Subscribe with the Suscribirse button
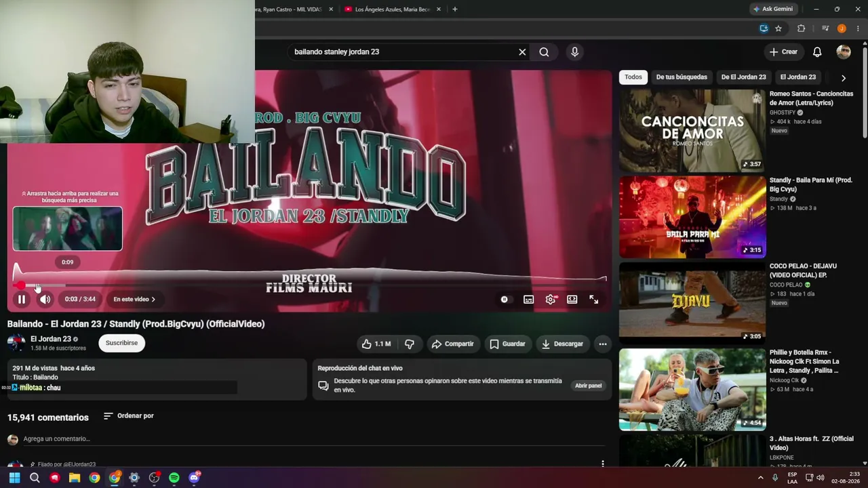Screen dimensions: 868x488 (x=121, y=343)
